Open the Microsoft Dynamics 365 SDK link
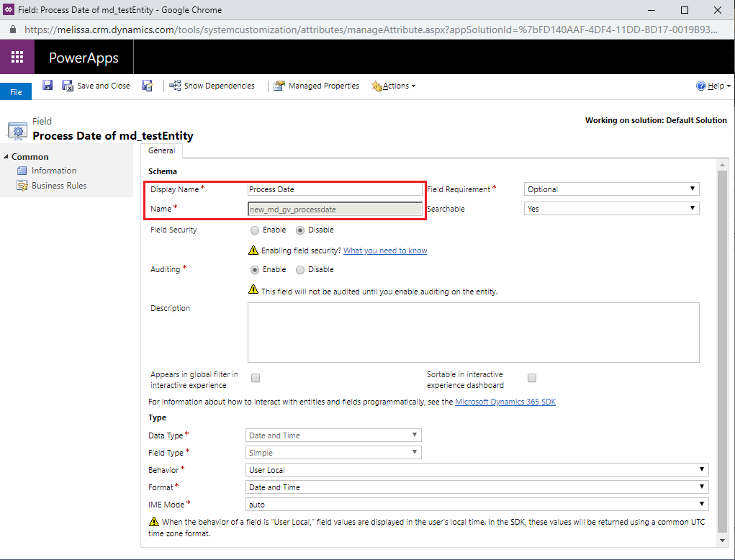 [x=505, y=402]
